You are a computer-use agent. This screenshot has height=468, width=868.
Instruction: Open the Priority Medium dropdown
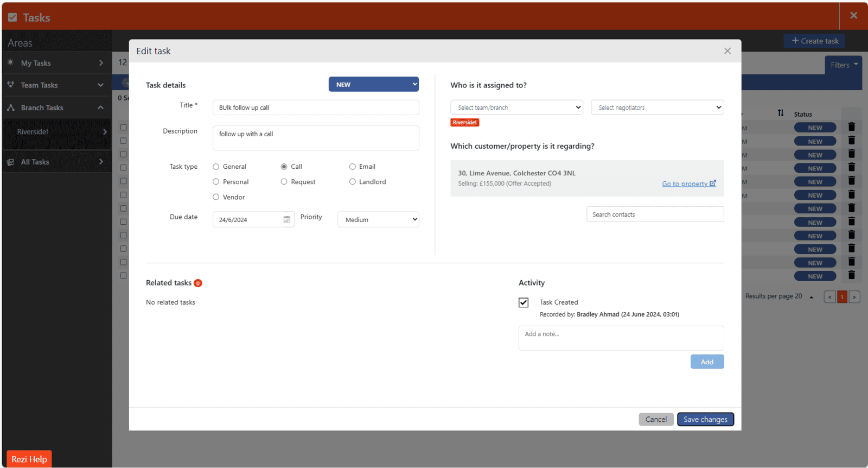378,219
